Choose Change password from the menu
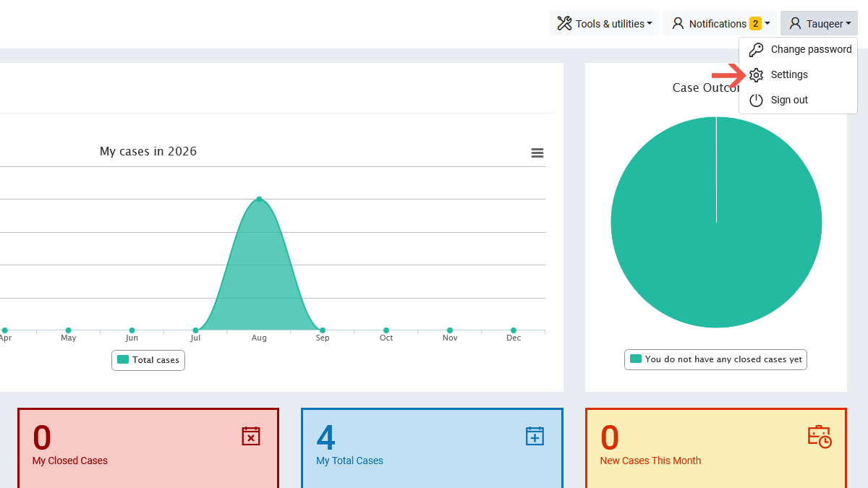The image size is (868, 488). 799,49
